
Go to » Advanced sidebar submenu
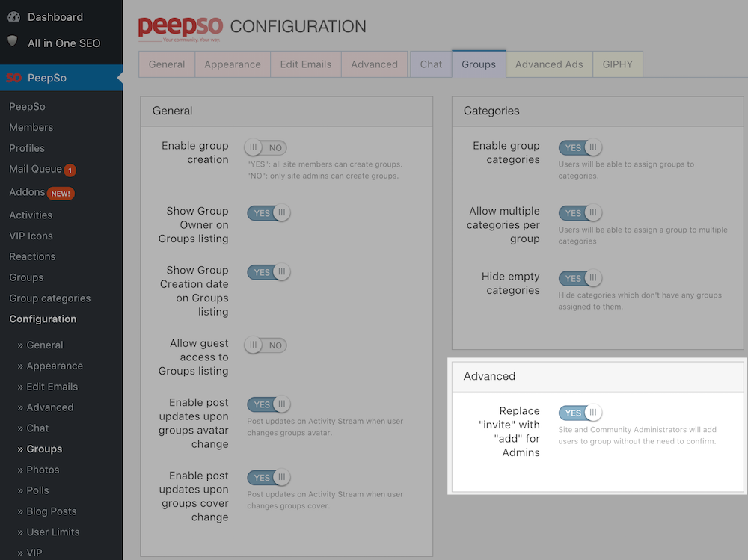46,407
